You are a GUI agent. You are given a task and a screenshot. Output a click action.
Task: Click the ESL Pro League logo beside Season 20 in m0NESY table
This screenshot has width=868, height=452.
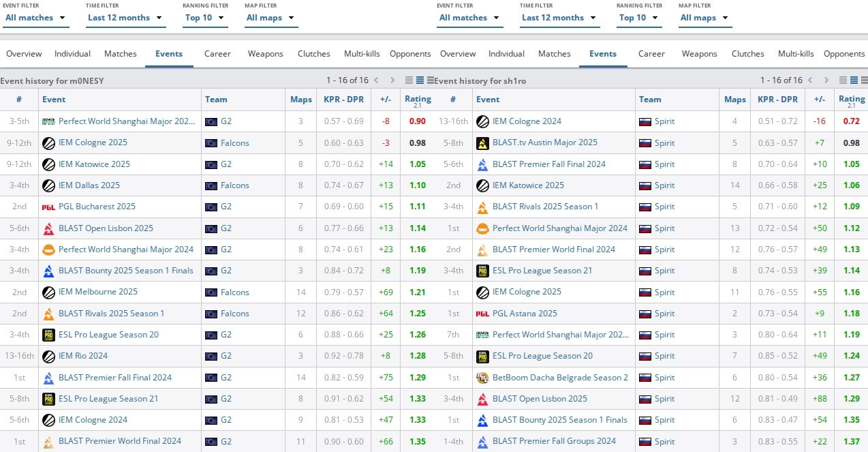point(48,335)
